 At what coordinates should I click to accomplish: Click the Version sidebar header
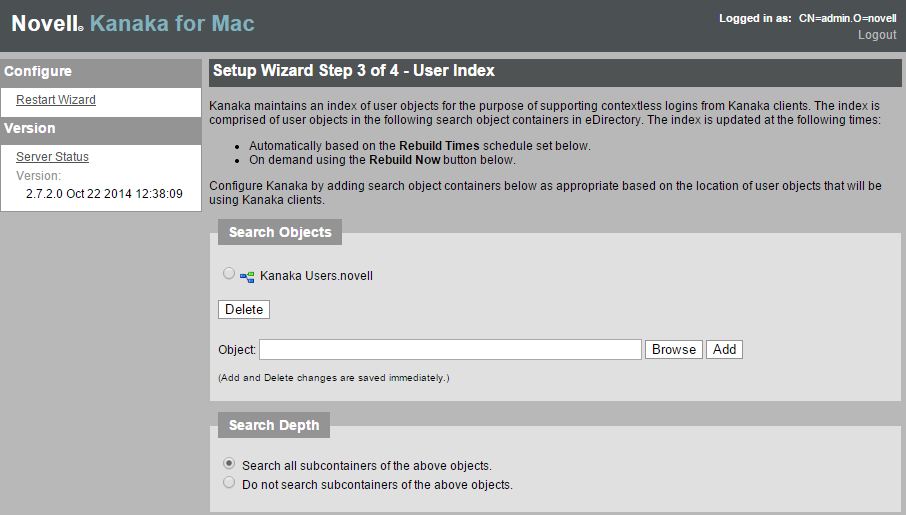coord(101,128)
